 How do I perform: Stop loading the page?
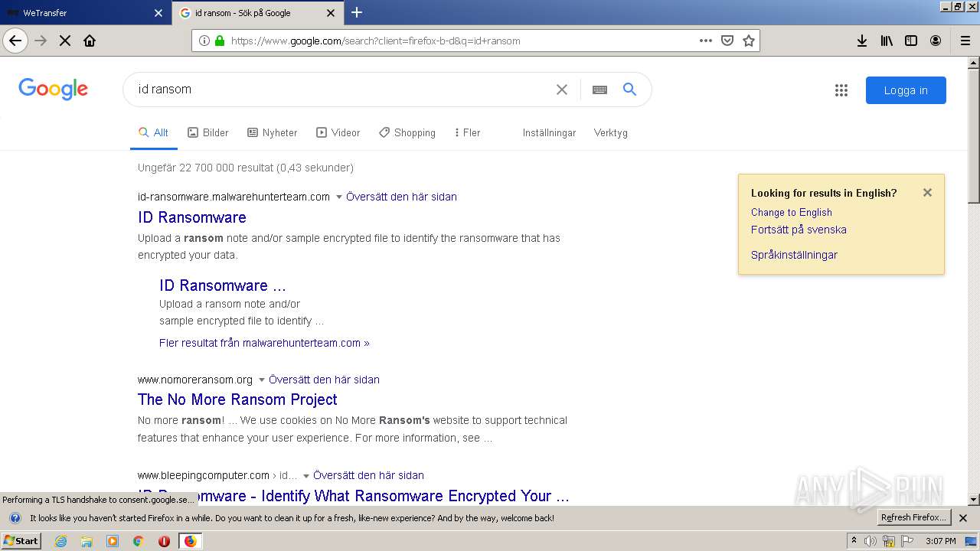65,41
